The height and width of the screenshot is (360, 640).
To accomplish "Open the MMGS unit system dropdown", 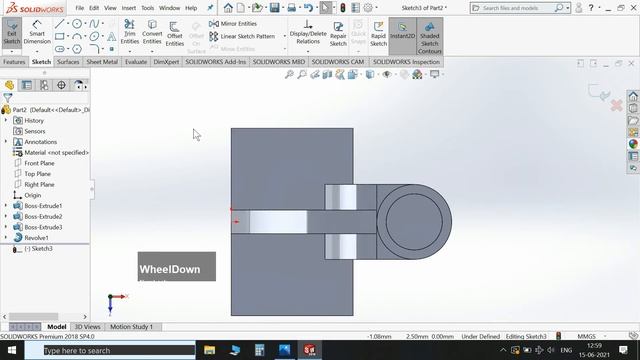I will coord(605,336).
